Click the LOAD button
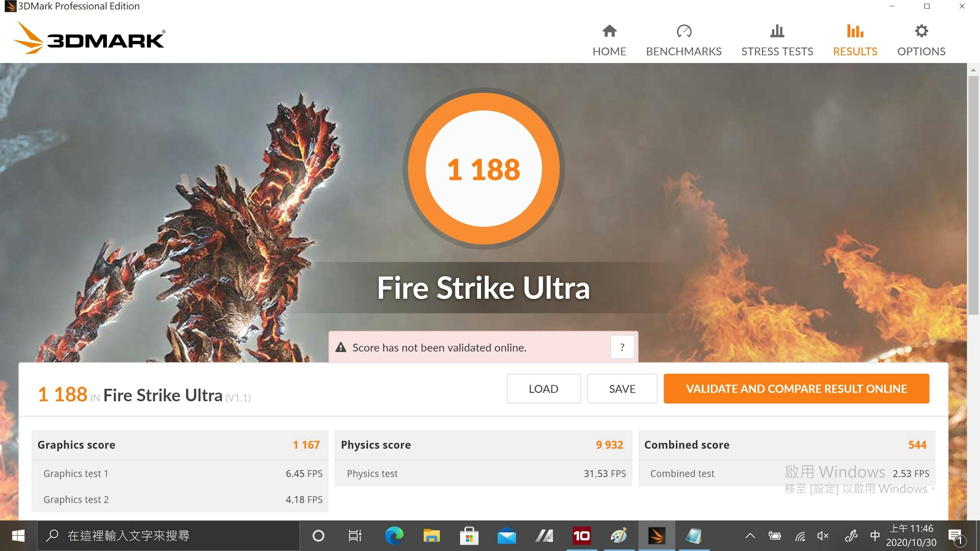 pyautogui.click(x=544, y=388)
